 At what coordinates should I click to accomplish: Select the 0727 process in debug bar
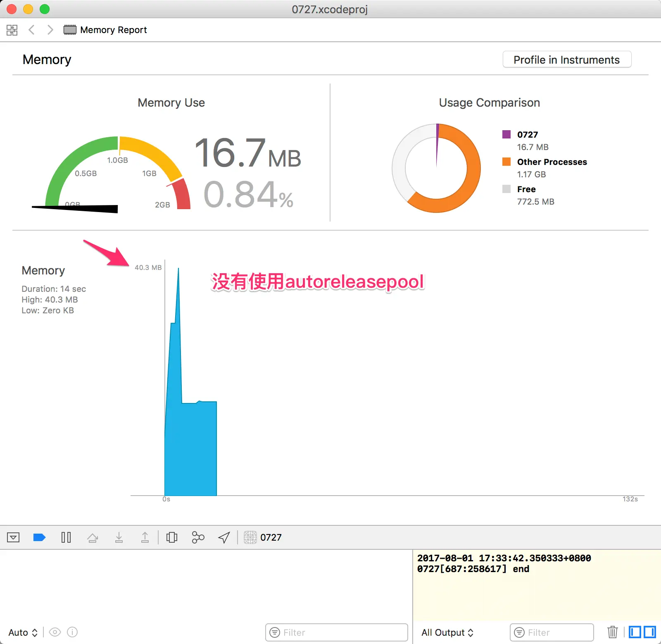click(263, 537)
